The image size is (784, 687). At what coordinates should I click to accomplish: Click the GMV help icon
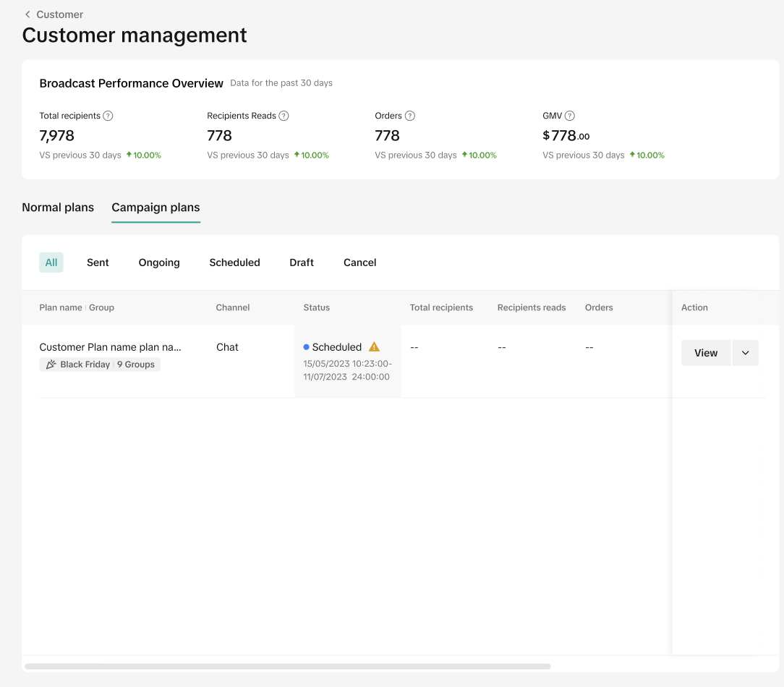(570, 116)
